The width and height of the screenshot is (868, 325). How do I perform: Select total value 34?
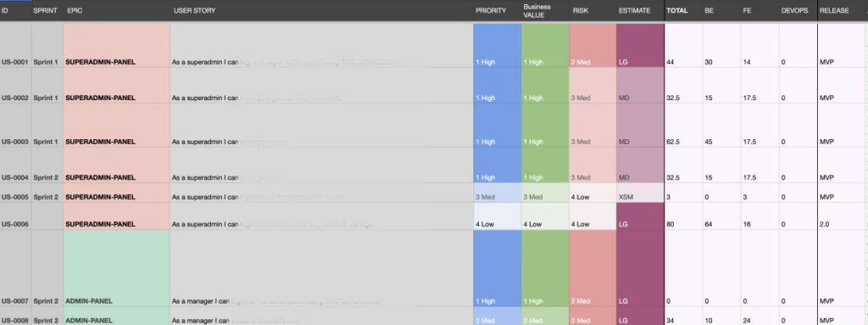tap(684, 317)
